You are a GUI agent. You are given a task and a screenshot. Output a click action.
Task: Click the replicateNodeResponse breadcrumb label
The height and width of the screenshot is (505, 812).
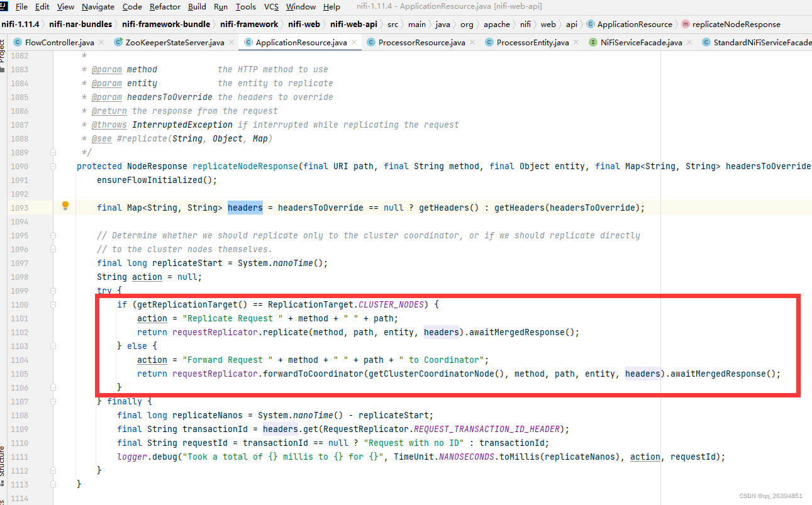(x=736, y=24)
